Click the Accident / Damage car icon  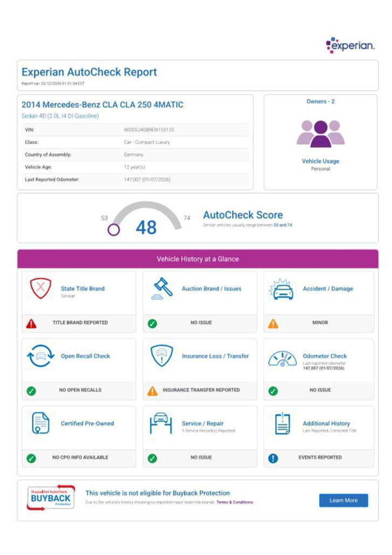click(281, 290)
